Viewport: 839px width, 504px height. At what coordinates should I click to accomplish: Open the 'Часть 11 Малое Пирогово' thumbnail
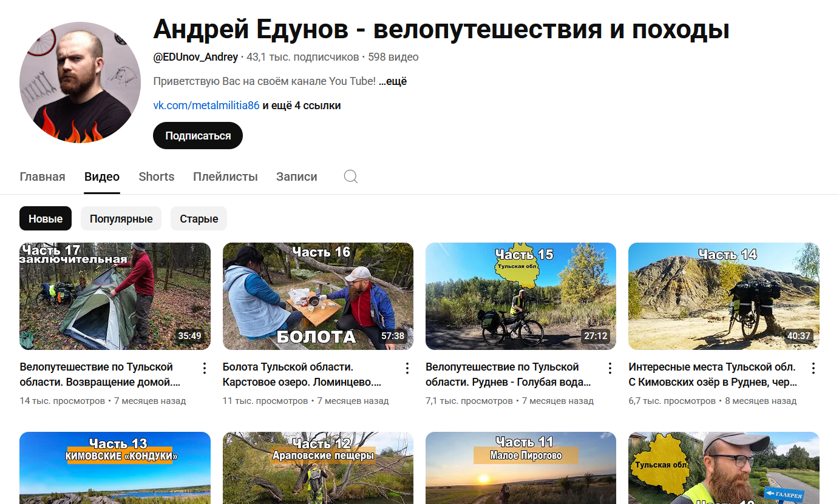coord(521,468)
